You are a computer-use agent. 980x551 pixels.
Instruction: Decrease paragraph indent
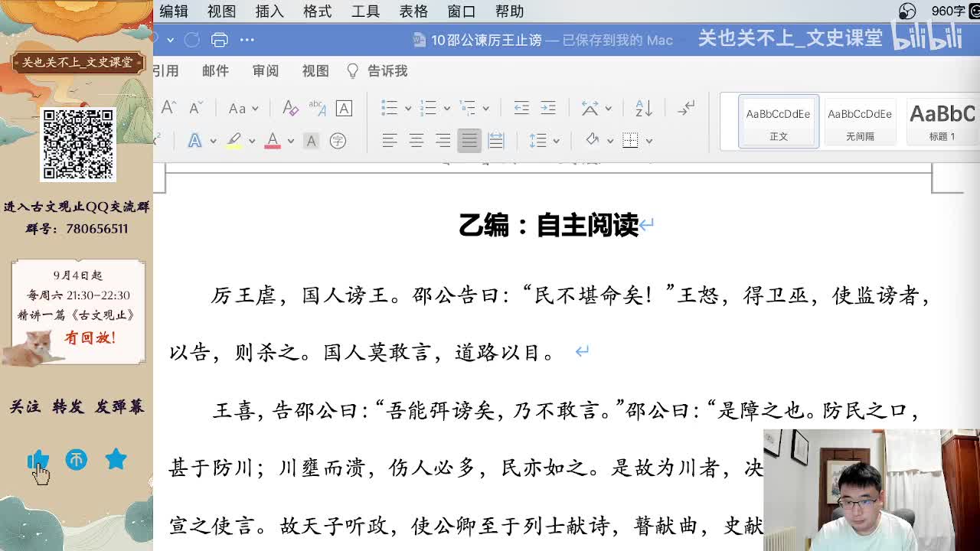pyautogui.click(x=521, y=108)
